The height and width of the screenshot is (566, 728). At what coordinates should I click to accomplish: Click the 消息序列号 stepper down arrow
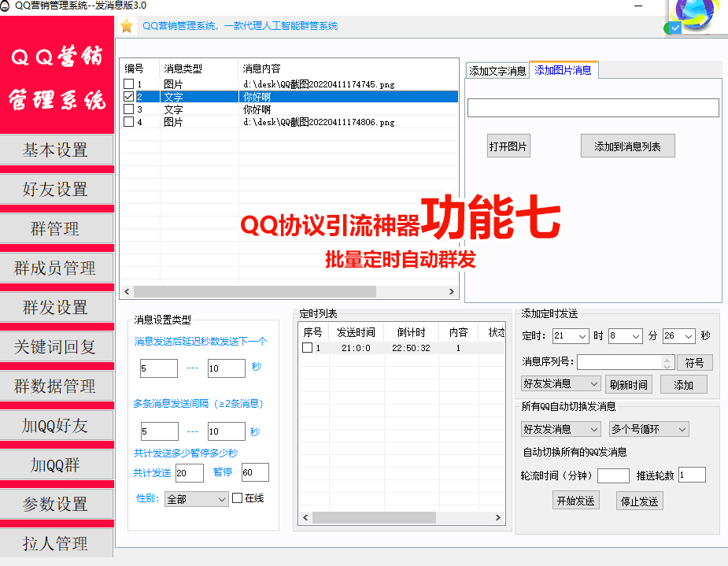[667, 366]
